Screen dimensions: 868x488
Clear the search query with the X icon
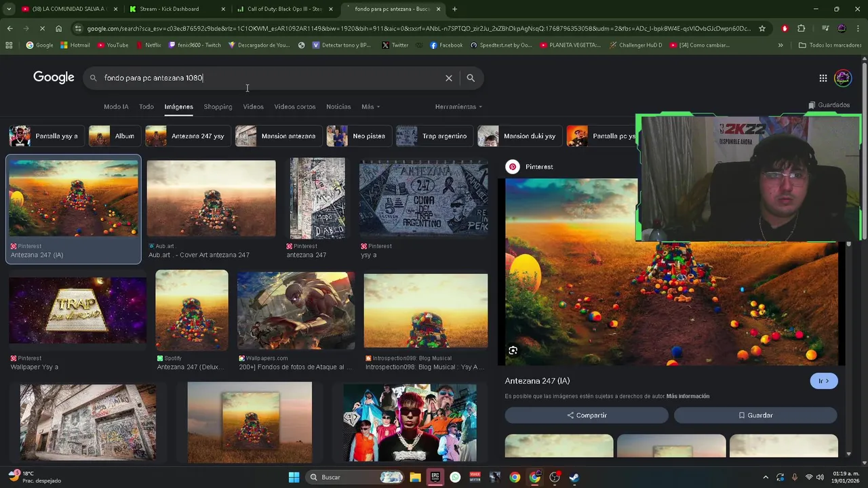[x=449, y=78]
